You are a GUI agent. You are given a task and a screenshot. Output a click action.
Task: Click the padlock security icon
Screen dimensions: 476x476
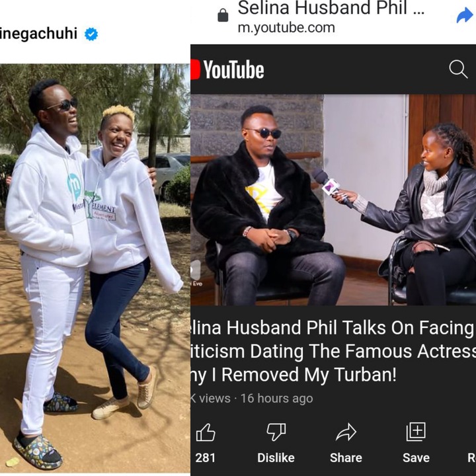click(223, 15)
